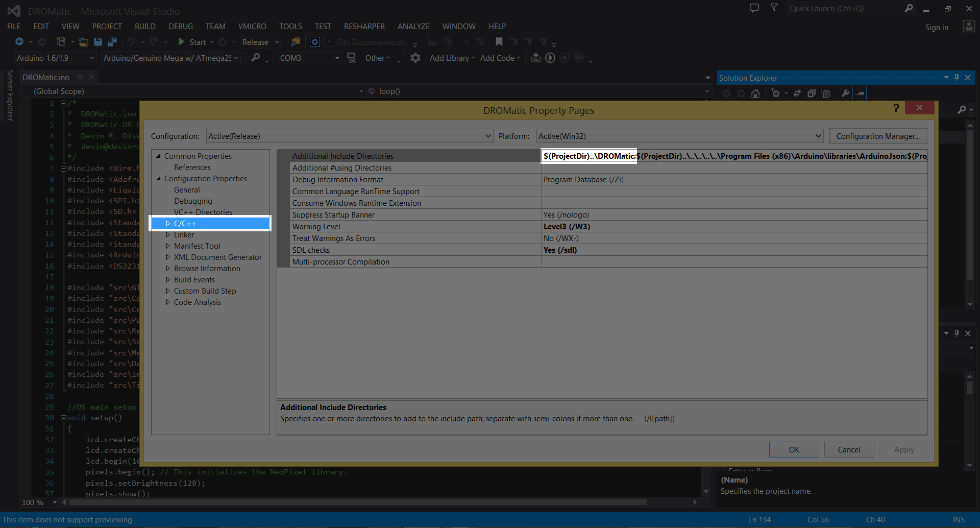
Task: Click the help question mark in Property Pages
Action: click(x=896, y=108)
